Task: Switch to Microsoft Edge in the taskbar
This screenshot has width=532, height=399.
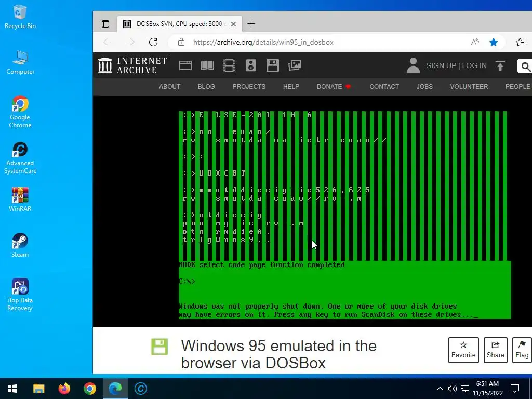Action: [x=115, y=389]
